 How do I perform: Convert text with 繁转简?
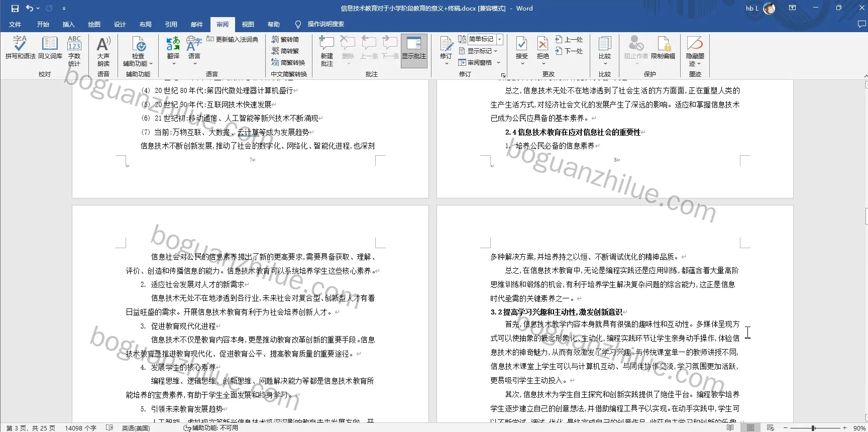point(285,39)
